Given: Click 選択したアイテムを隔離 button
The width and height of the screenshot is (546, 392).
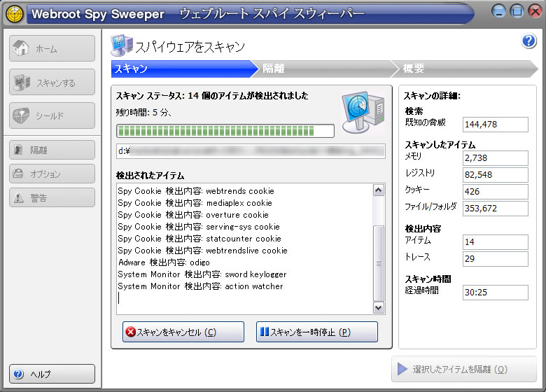Looking at the screenshot, I should click(x=464, y=369).
